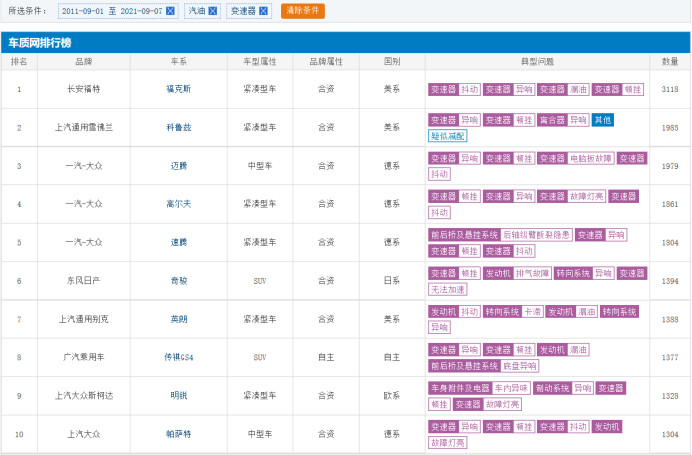Open the 福克斯 car series link
Viewport: 692px width, 455px height.
179,89
